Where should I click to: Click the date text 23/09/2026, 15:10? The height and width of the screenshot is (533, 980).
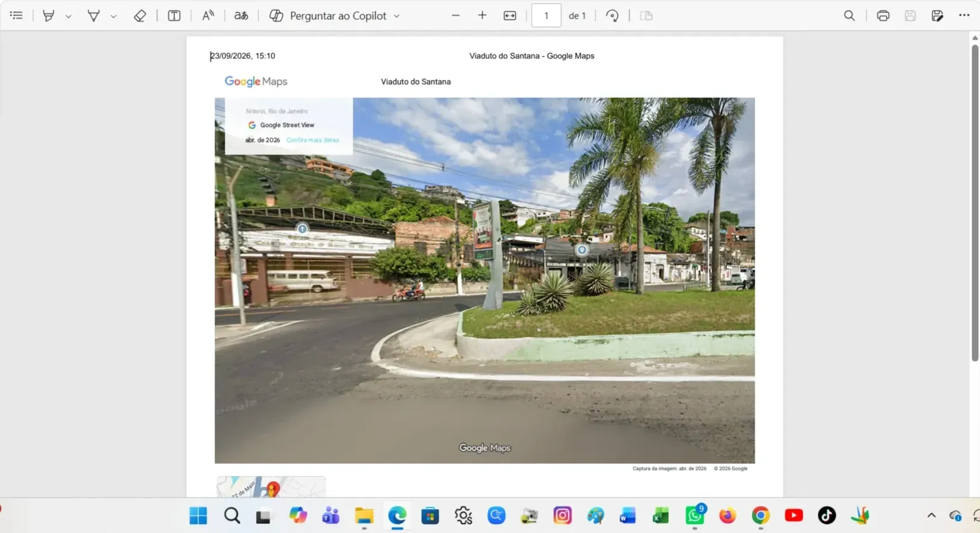pyautogui.click(x=243, y=56)
